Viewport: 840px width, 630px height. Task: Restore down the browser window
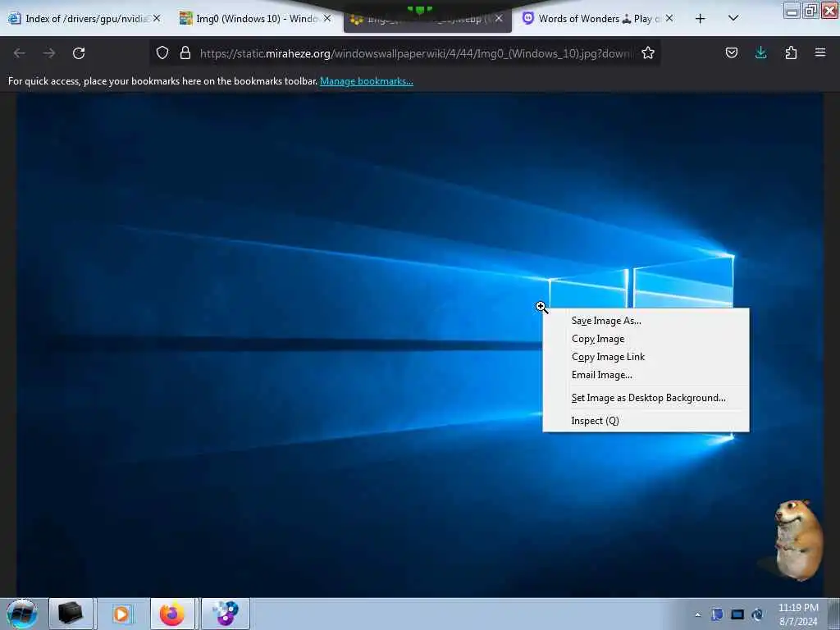811,10
